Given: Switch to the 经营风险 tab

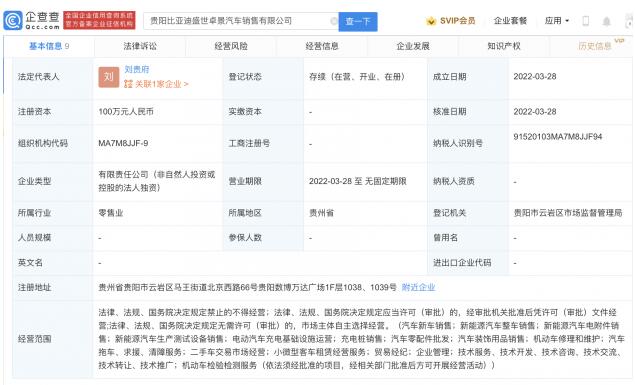Looking at the screenshot, I should pyautogui.click(x=231, y=46).
